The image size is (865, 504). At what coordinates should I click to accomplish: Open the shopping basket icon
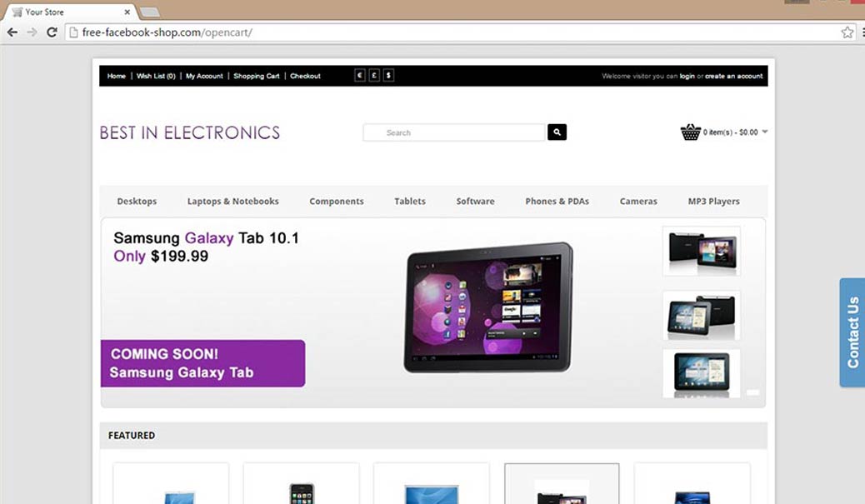(690, 132)
